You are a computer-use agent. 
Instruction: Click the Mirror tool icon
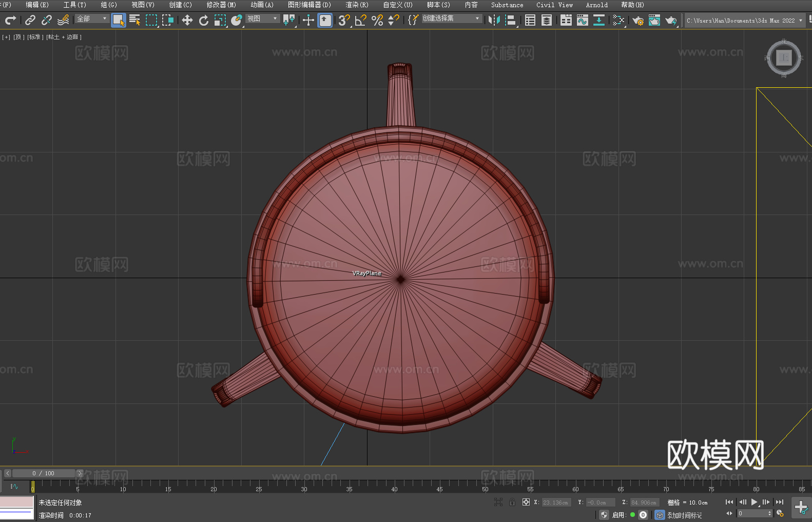(494, 20)
